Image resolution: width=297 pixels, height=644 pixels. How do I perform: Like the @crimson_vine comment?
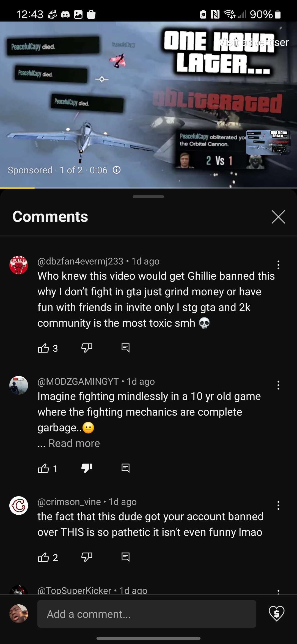(43, 557)
